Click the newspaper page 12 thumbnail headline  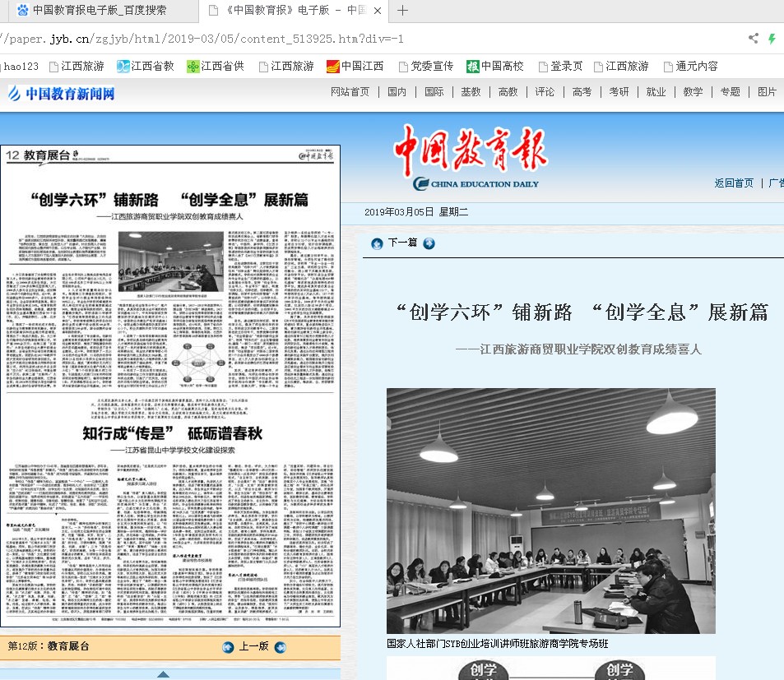click(x=169, y=201)
